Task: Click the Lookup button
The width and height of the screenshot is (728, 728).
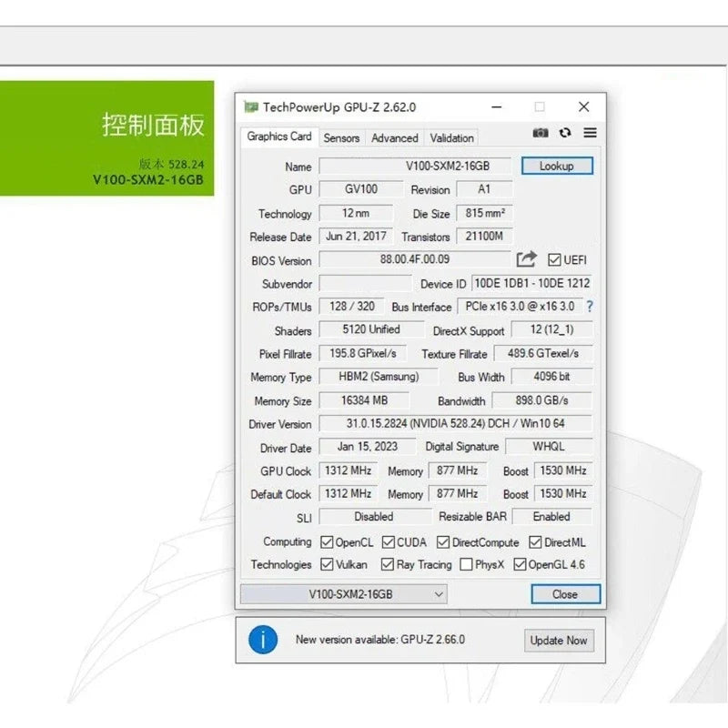Action: click(557, 166)
